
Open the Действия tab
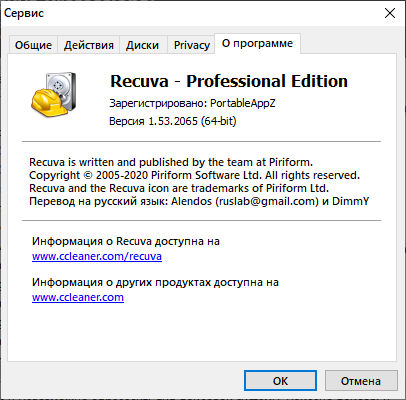coord(89,45)
